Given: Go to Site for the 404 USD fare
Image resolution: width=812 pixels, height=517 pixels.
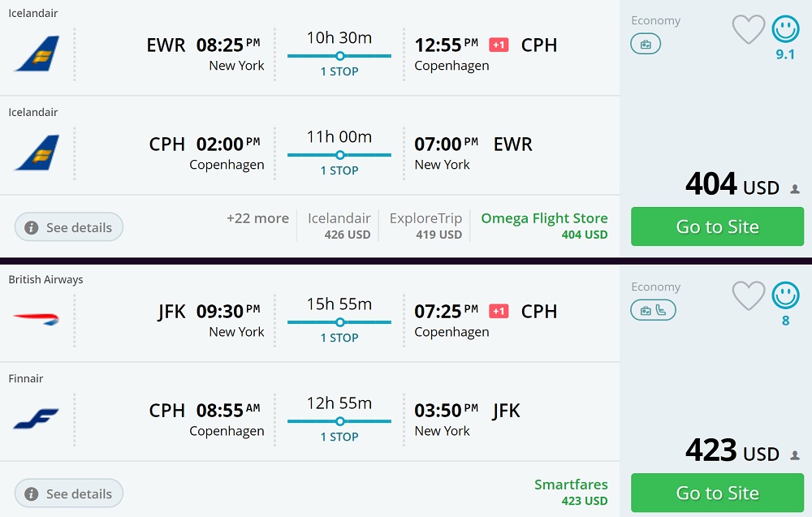Looking at the screenshot, I should point(717,226).
